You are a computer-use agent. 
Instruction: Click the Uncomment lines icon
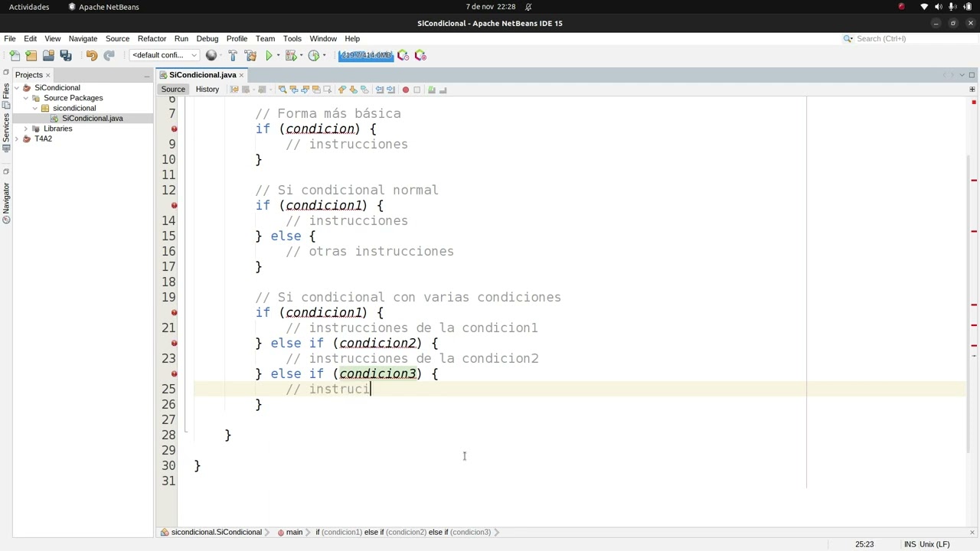pos(443,90)
